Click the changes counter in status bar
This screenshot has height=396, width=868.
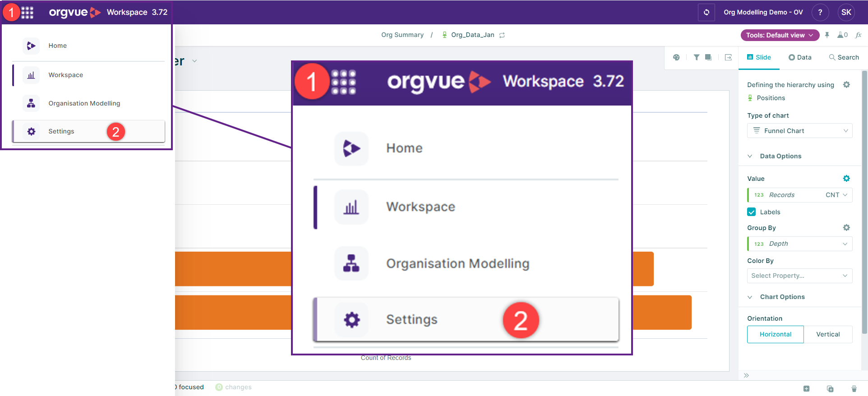pyautogui.click(x=233, y=387)
